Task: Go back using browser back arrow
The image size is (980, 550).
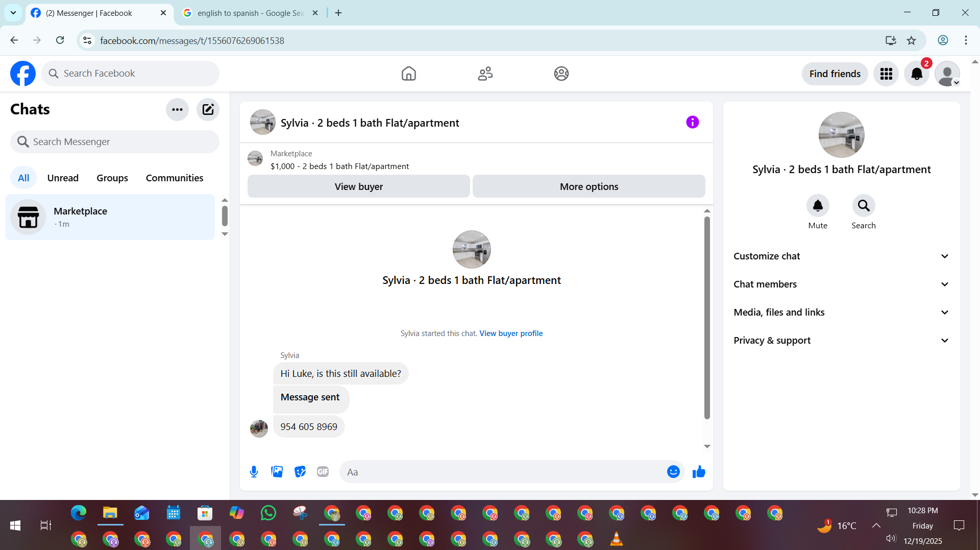Action: click(x=14, y=40)
